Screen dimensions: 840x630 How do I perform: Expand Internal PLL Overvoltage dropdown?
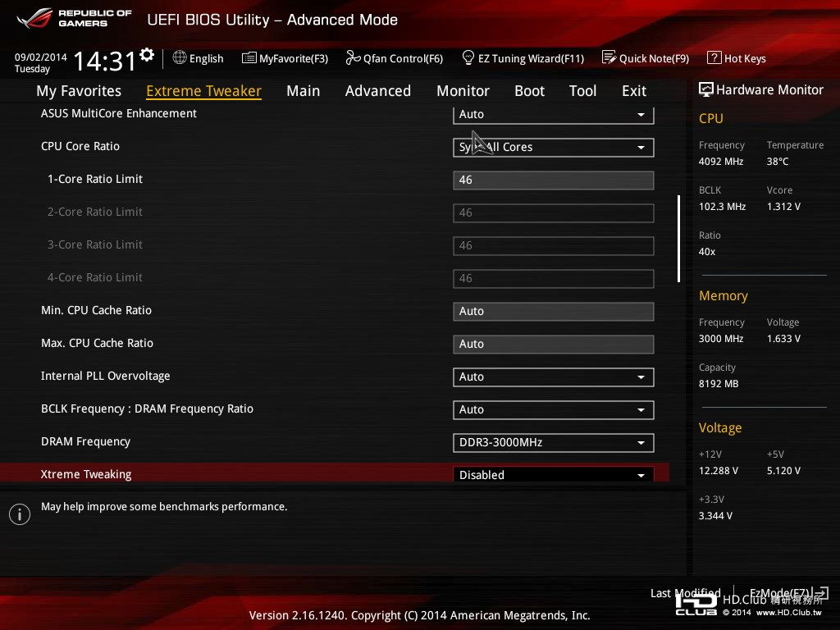click(554, 377)
